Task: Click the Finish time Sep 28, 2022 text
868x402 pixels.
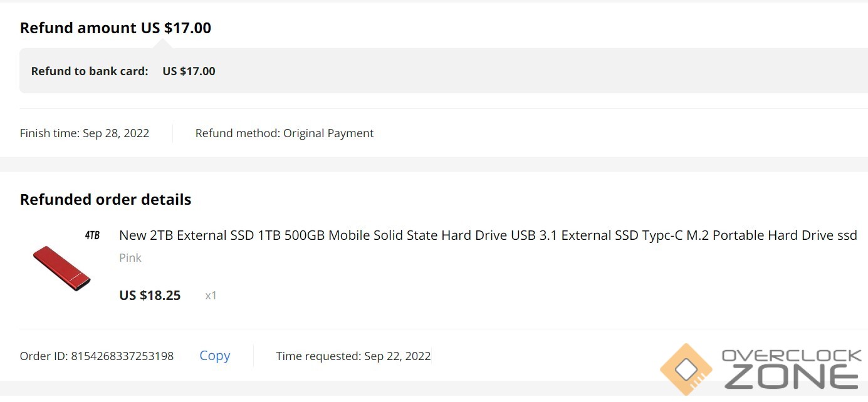Action: coord(85,133)
